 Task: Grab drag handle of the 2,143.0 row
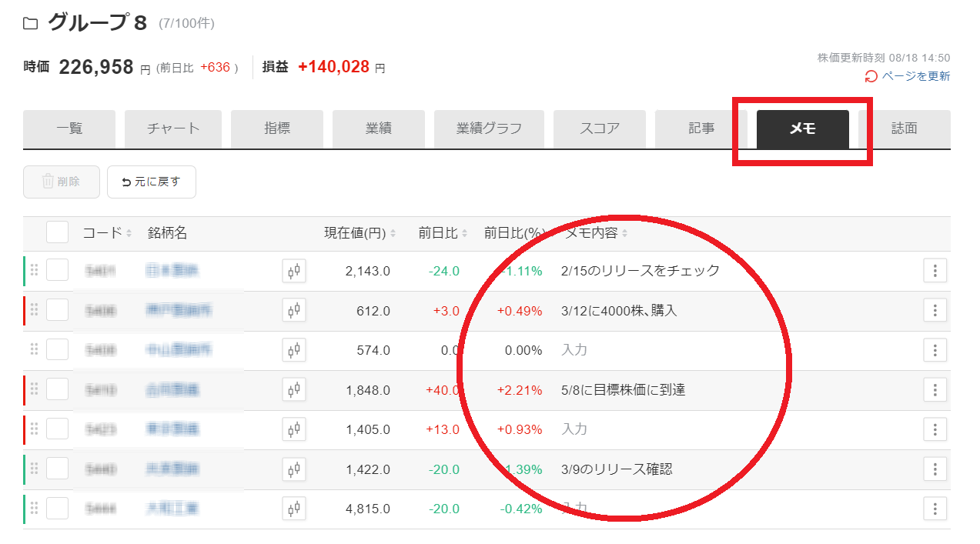tap(34, 270)
